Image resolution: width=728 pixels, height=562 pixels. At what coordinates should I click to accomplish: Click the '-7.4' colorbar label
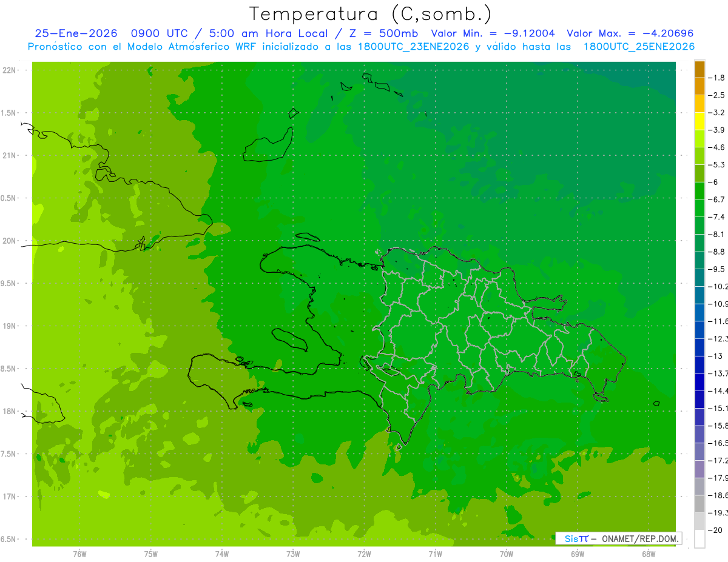coord(716,217)
